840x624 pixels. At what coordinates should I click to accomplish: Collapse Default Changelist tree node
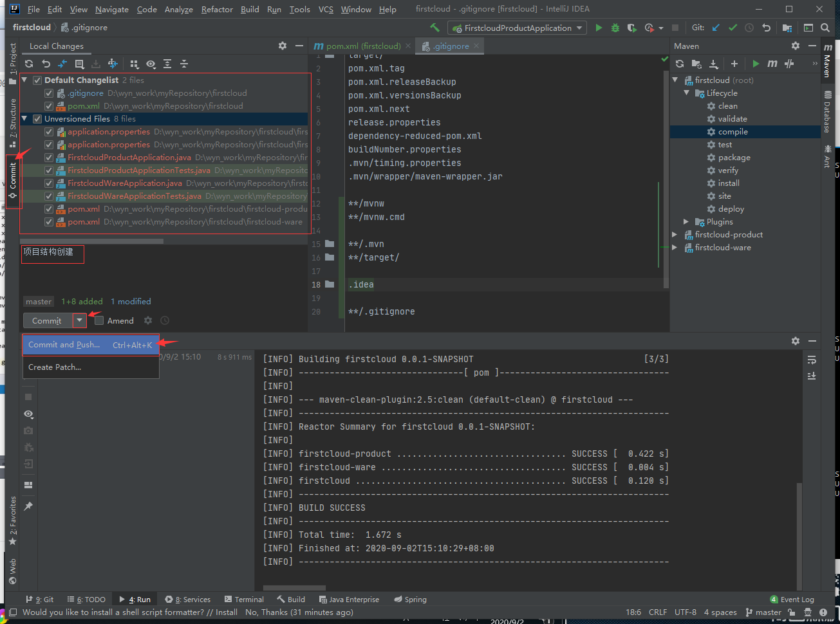coord(25,80)
